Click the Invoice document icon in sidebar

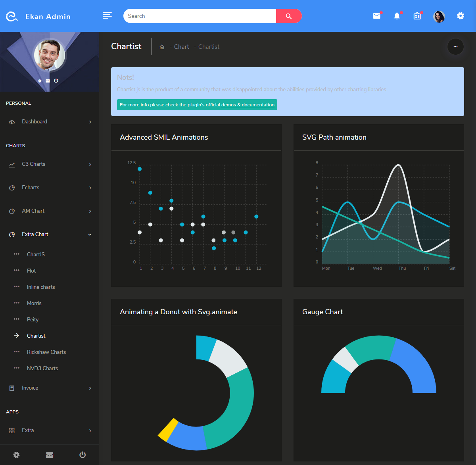(12, 388)
